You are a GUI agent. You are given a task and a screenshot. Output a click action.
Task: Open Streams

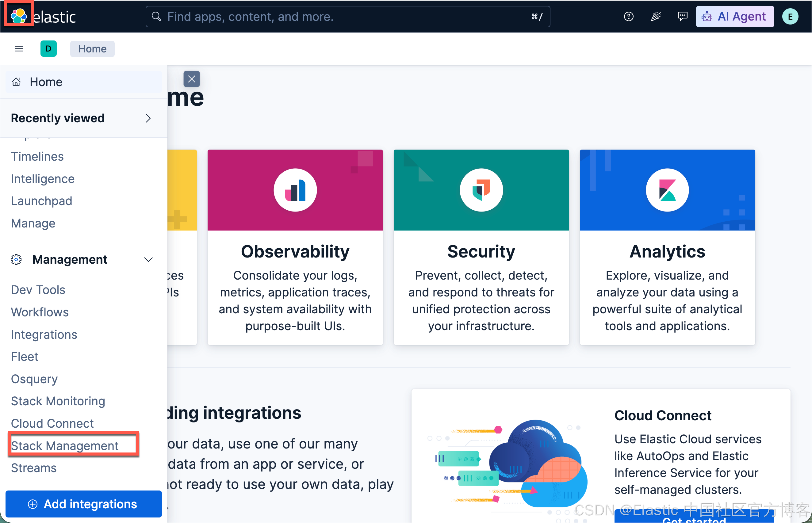[34, 468]
